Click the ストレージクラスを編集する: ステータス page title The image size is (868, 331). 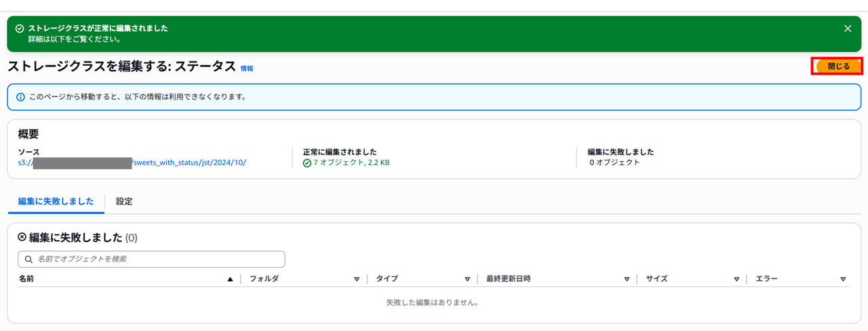pos(121,66)
